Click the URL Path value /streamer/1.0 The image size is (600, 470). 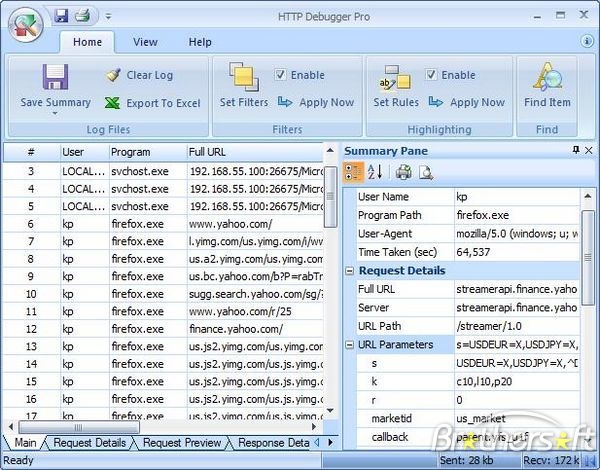pos(489,326)
